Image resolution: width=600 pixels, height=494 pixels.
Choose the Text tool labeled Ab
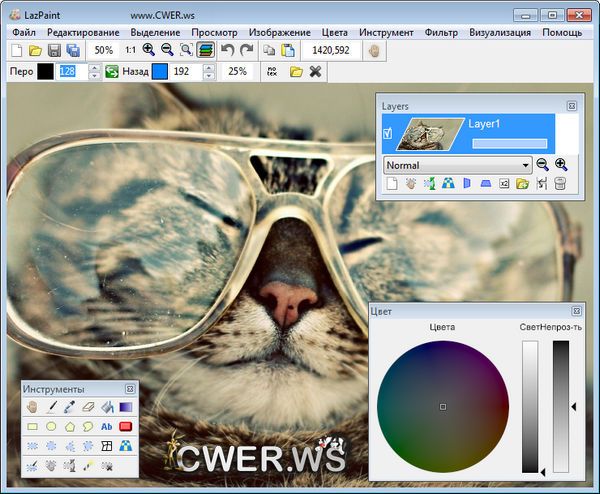(x=106, y=427)
